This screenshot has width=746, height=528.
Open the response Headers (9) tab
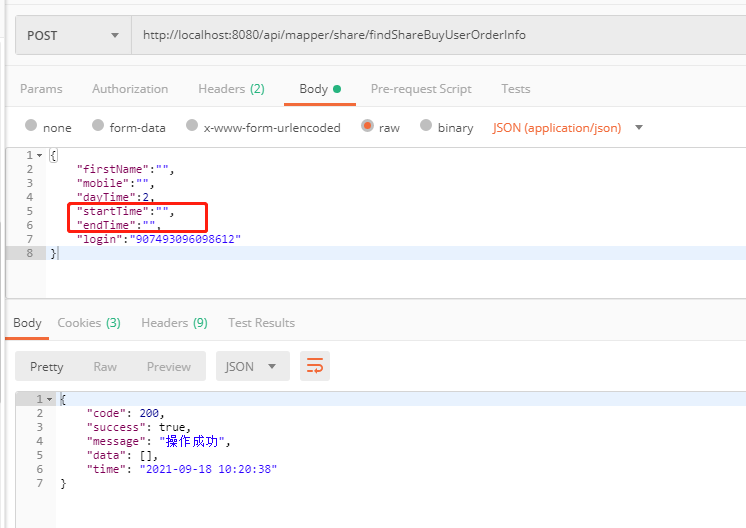click(x=174, y=323)
